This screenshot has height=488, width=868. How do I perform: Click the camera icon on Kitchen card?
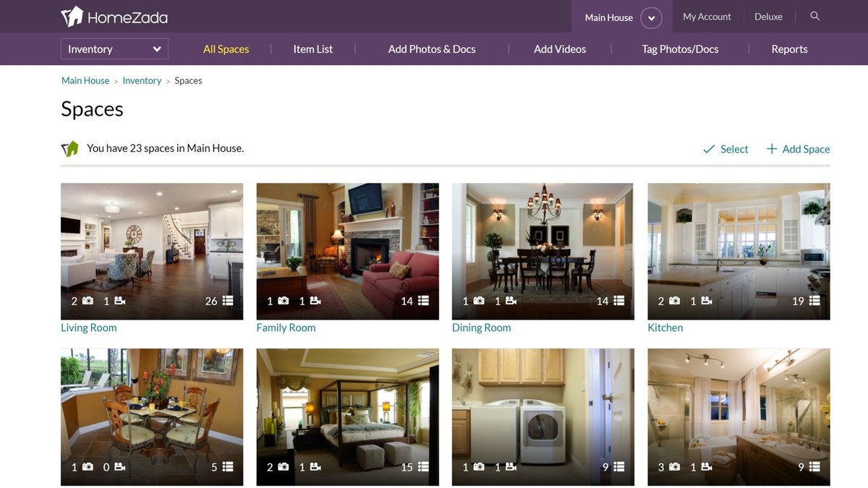(x=674, y=301)
